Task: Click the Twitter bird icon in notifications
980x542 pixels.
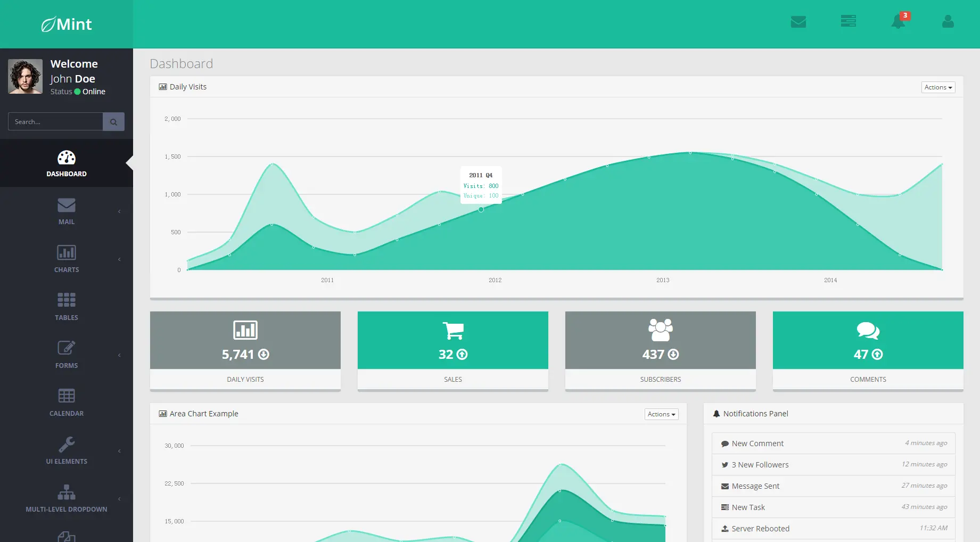Action: point(724,465)
